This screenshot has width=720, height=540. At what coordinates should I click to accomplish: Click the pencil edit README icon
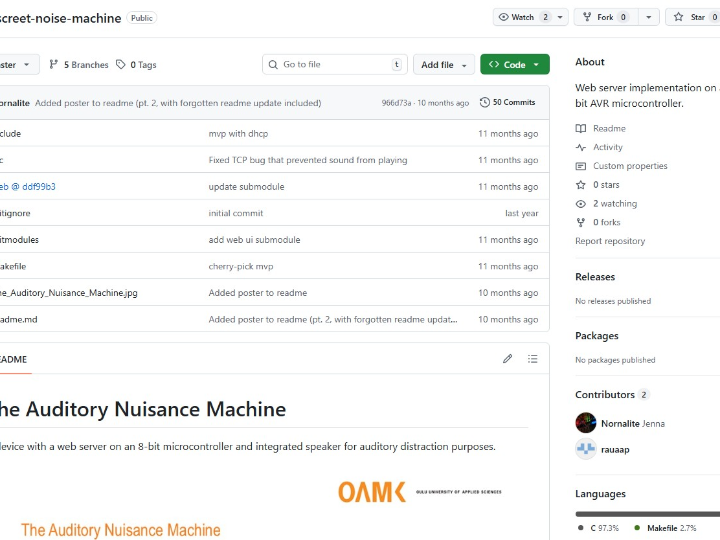[507, 359]
